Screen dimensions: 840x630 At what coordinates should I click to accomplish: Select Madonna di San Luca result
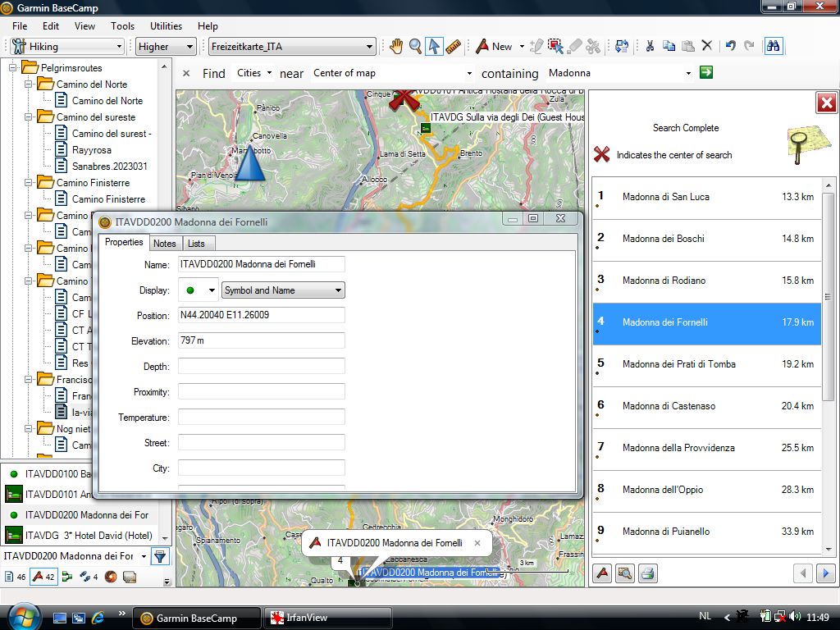click(665, 197)
